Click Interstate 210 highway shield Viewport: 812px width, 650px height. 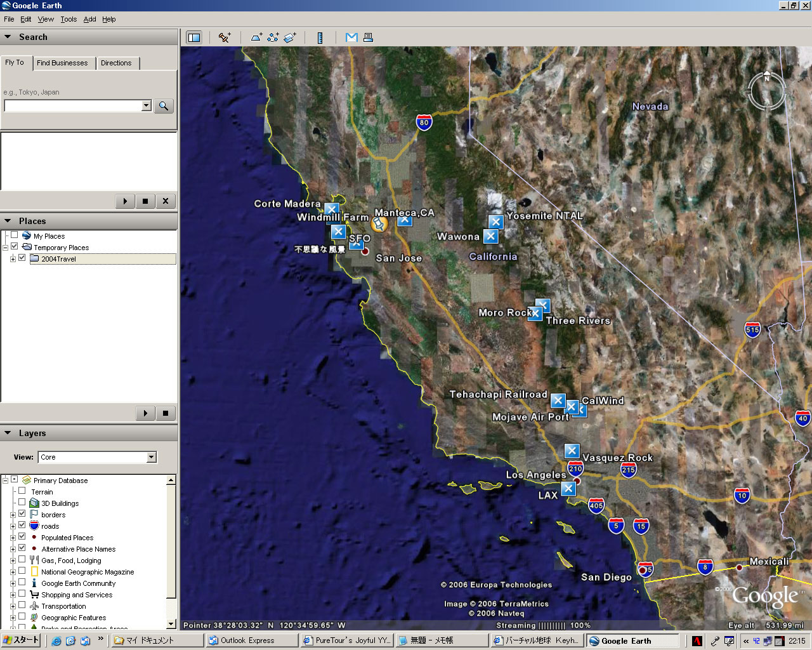tap(575, 469)
